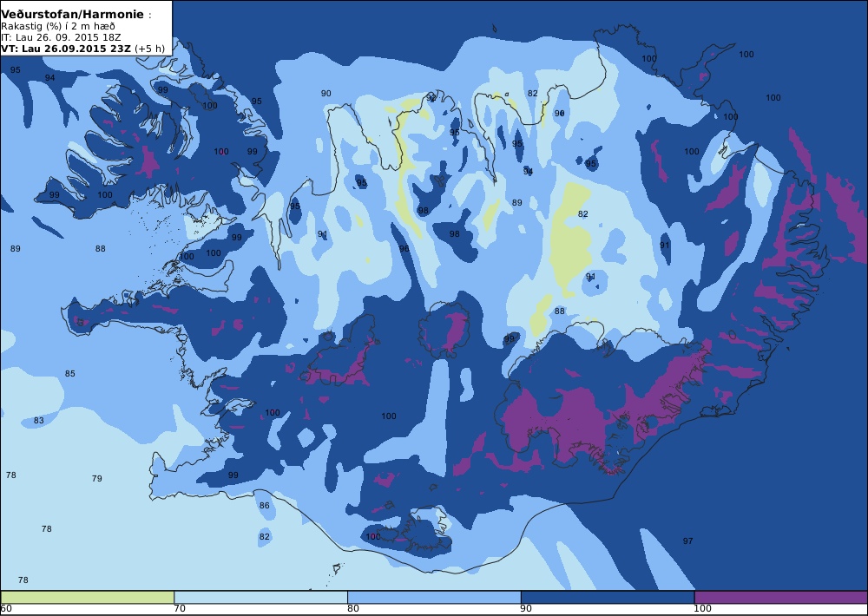Viewport: 868px width, 616px height.
Task: Click the dark blue 90–100 legend band
Action: (608, 597)
